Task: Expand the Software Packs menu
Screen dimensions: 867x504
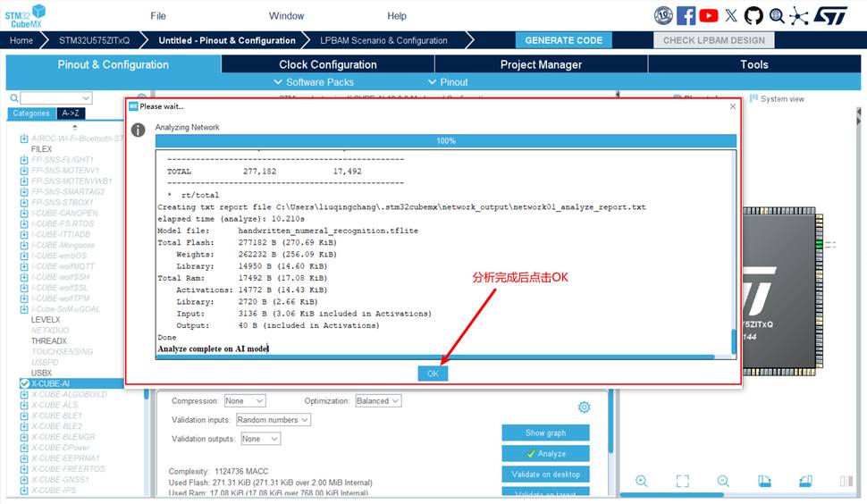Action: coord(314,82)
